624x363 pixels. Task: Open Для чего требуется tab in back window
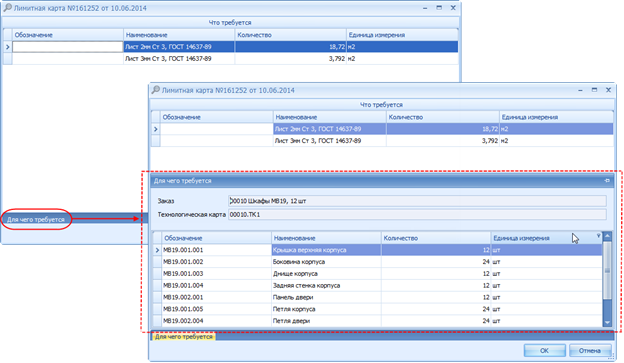(x=36, y=219)
